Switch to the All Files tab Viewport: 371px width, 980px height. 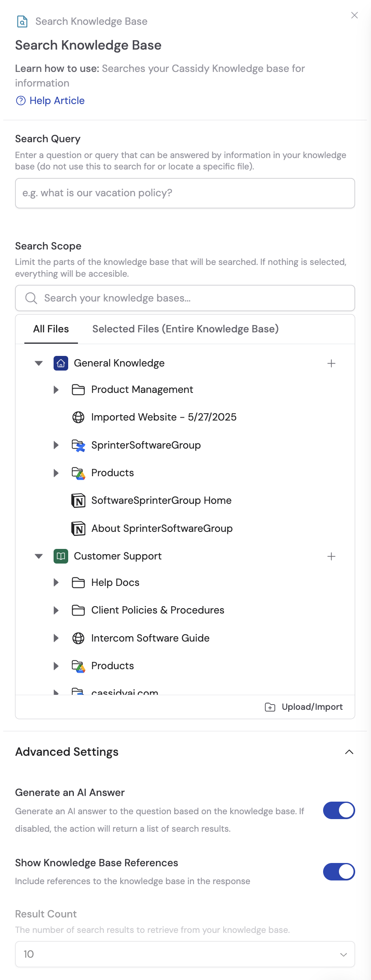tap(51, 329)
